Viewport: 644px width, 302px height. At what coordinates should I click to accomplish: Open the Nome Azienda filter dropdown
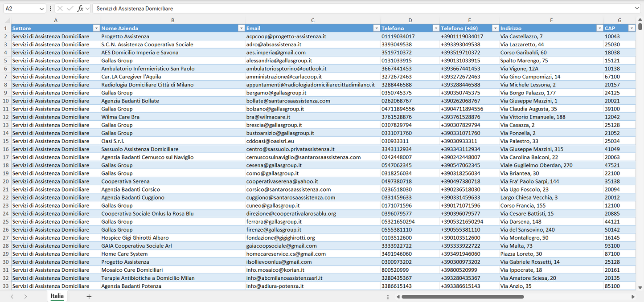(x=241, y=29)
